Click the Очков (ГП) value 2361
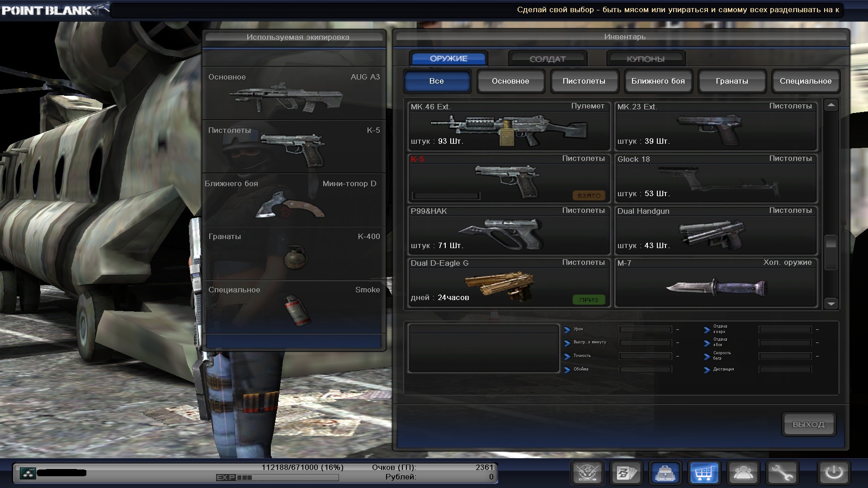This screenshot has height=488, width=868. (484, 467)
